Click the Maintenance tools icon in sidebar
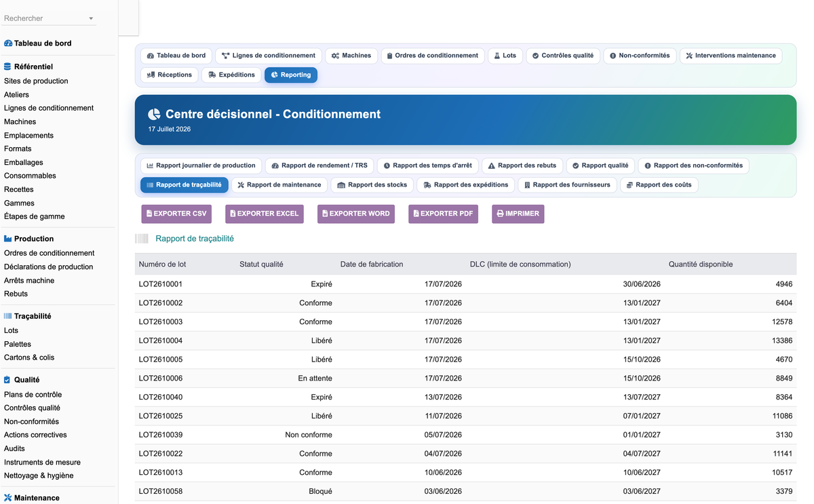The height and width of the screenshot is (504, 814). pos(8,498)
